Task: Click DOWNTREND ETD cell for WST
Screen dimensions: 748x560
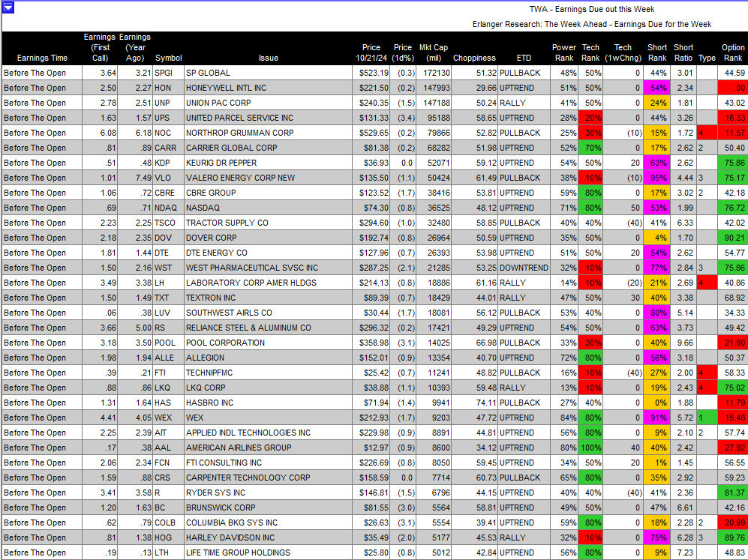Action: click(x=524, y=268)
